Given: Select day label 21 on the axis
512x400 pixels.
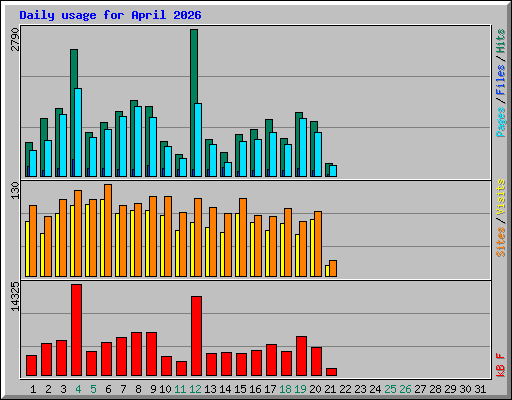Looking at the screenshot, I should point(330,389).
